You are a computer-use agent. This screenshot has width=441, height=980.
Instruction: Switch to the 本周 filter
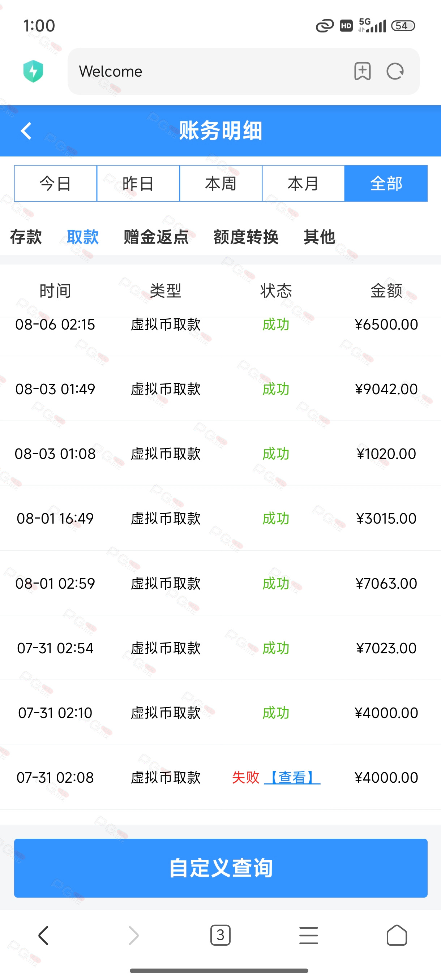221,183
